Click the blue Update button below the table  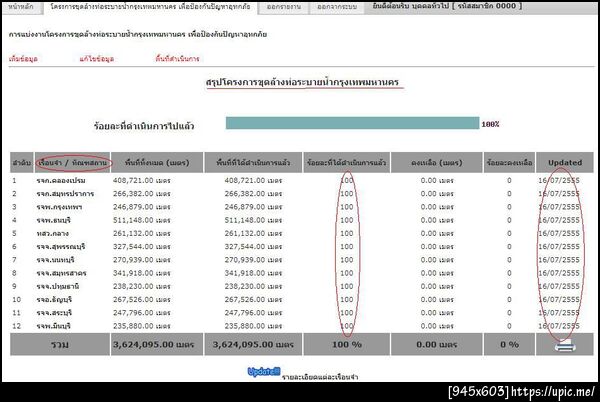(x=264, y=371)
